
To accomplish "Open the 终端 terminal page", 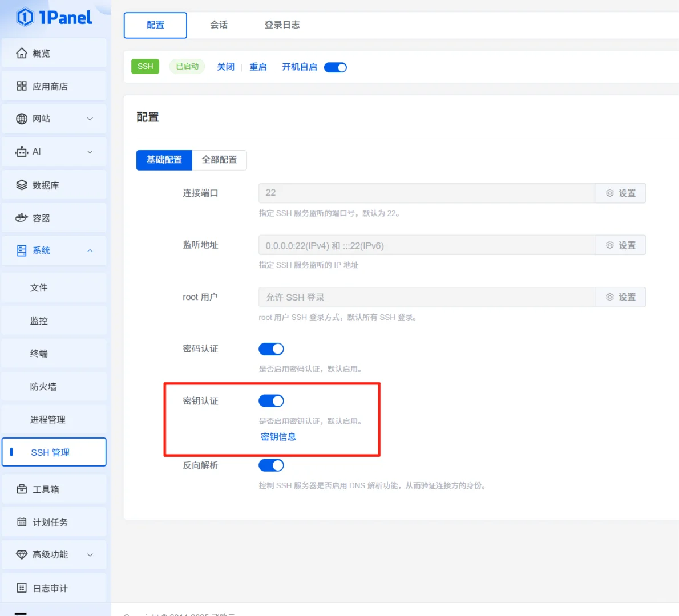I will [x=38, y=353].
